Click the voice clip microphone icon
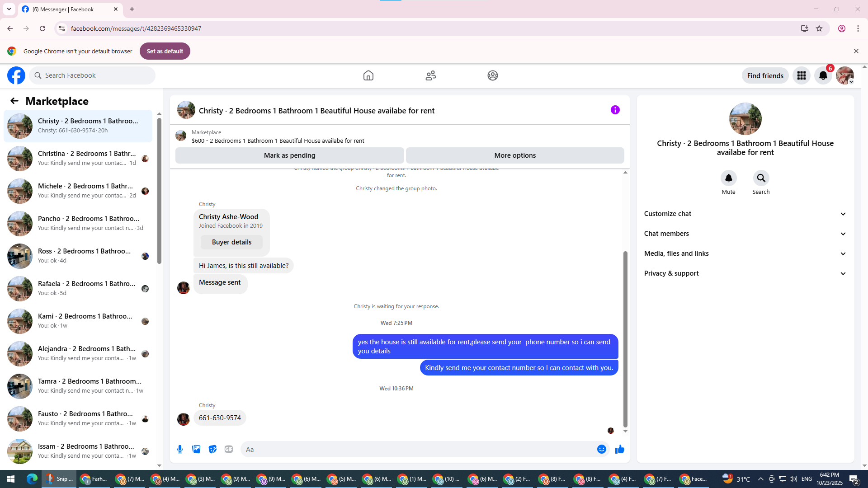Screen dimensions: 868x488 click(180, 449)
